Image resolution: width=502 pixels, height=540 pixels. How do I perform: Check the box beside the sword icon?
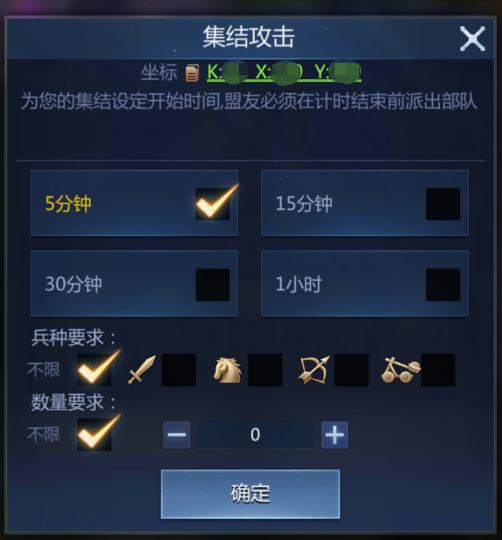pyautogui.click(x=179, y=370)
